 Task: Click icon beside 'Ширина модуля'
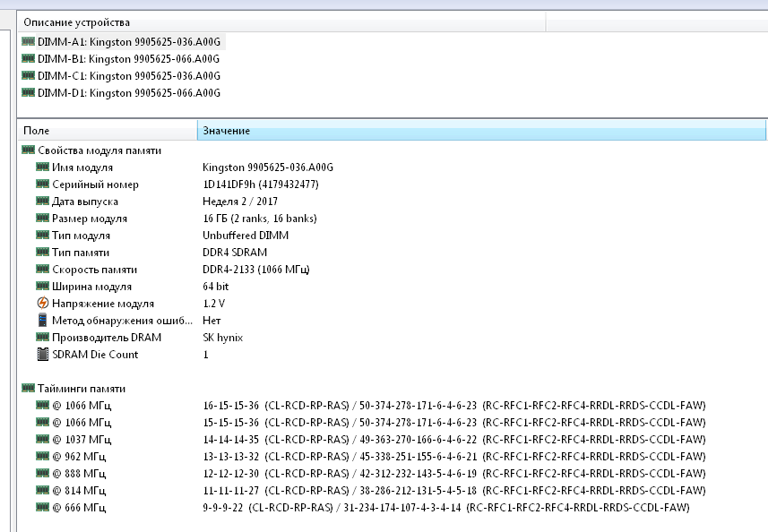(43, 286)
